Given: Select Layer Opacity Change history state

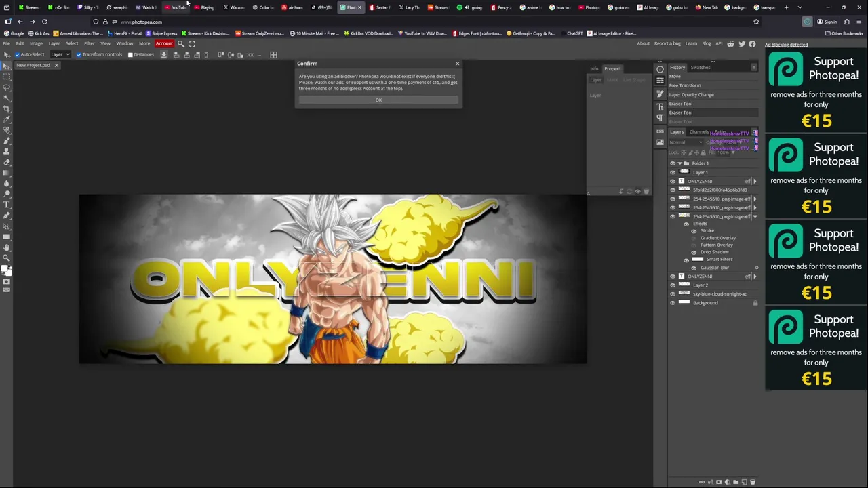Looking at the screenshot, I should tap(712, 94).
